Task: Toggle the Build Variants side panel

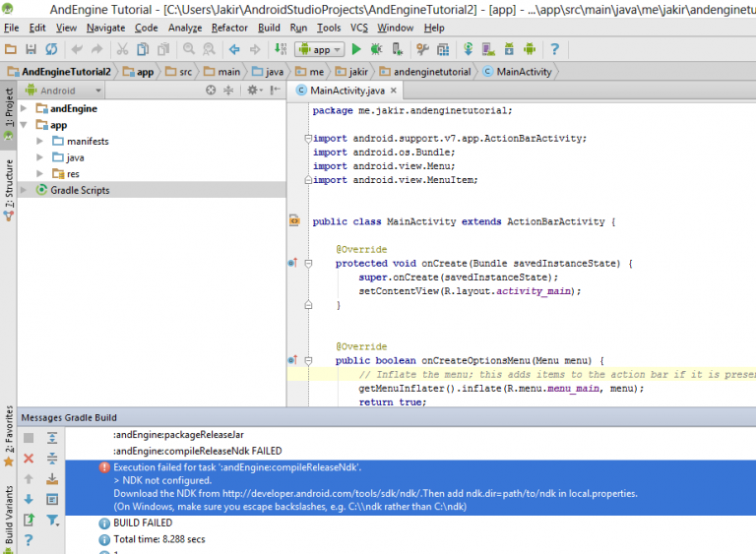Action: (x=9, y=514)
